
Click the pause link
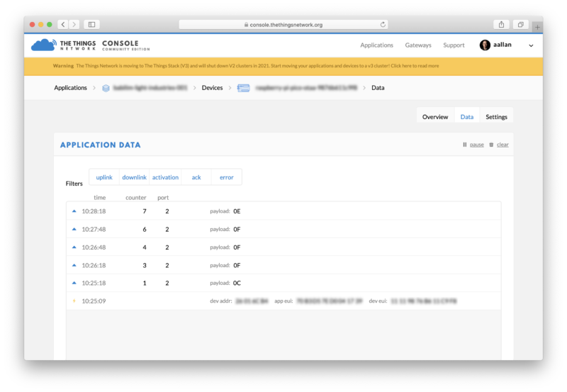click(476, 145)
